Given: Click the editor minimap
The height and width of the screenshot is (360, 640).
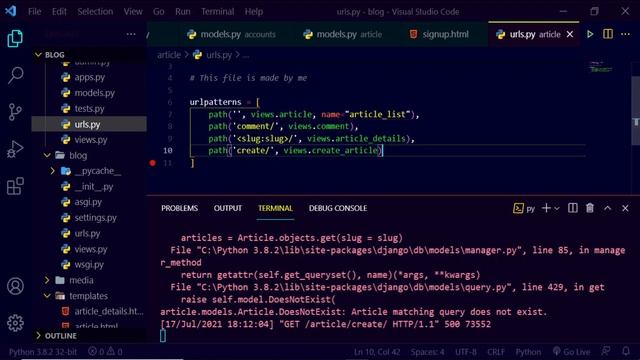Looking at the screenshot, I should [x=601, y=67].
